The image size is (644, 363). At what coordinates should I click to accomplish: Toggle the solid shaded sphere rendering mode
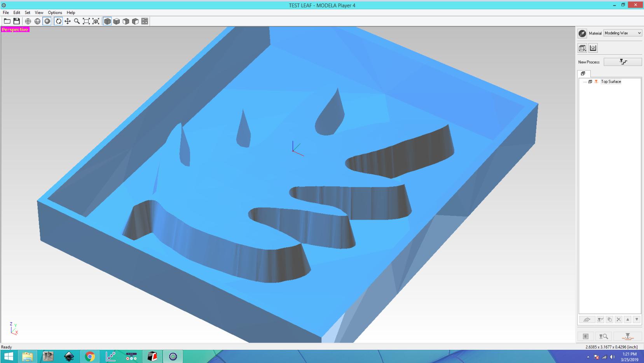[47, 21]
